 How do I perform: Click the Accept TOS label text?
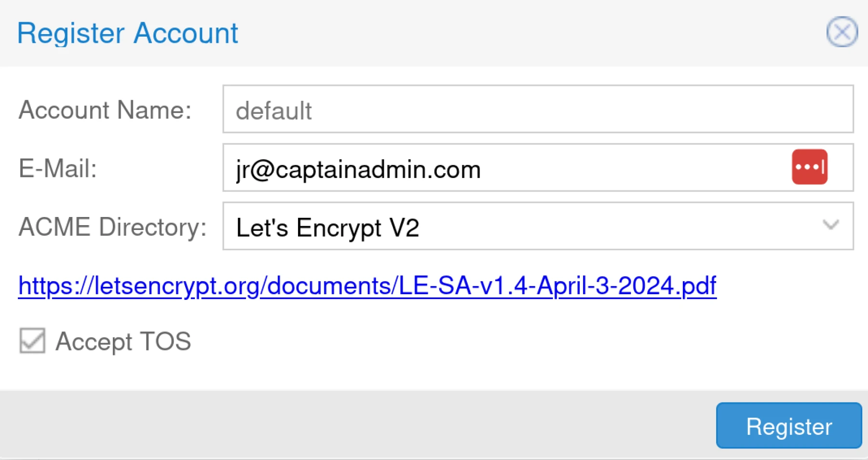coord(123,341)
